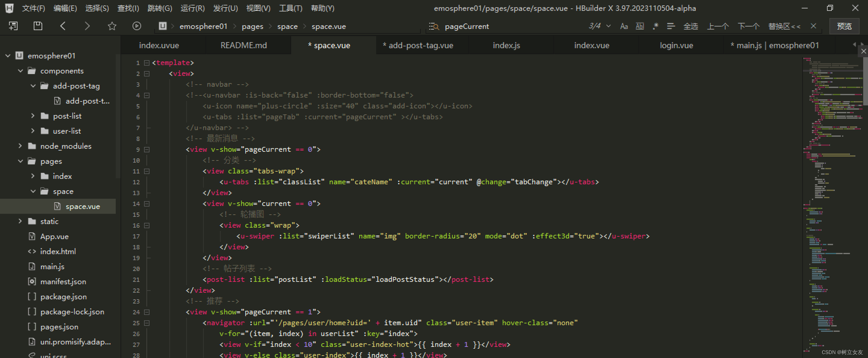Navigate back with left arrow icon
The image size is (868, 358).
coord(63,26)
